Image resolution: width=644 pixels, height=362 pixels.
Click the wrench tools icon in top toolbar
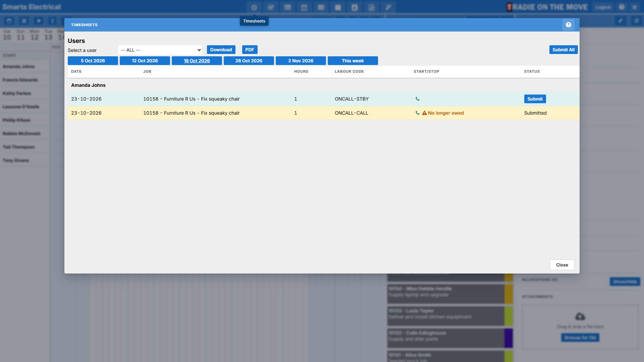click(x=388, y=7)
